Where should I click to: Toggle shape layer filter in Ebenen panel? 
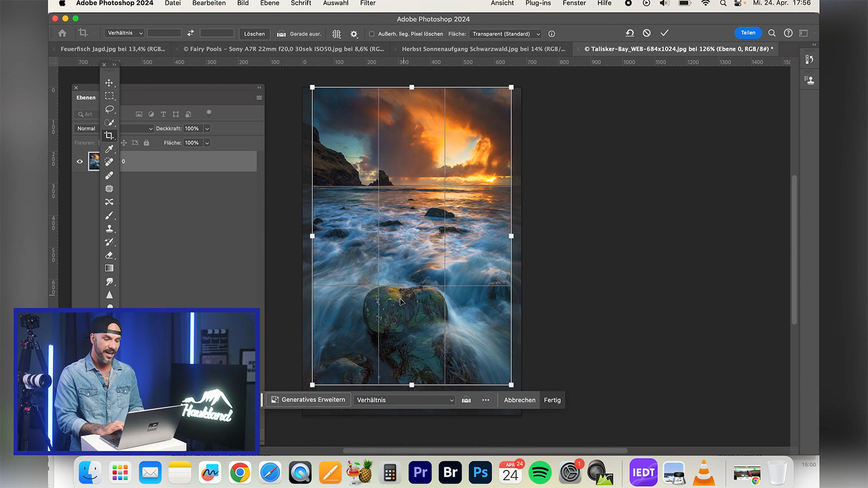176,114
